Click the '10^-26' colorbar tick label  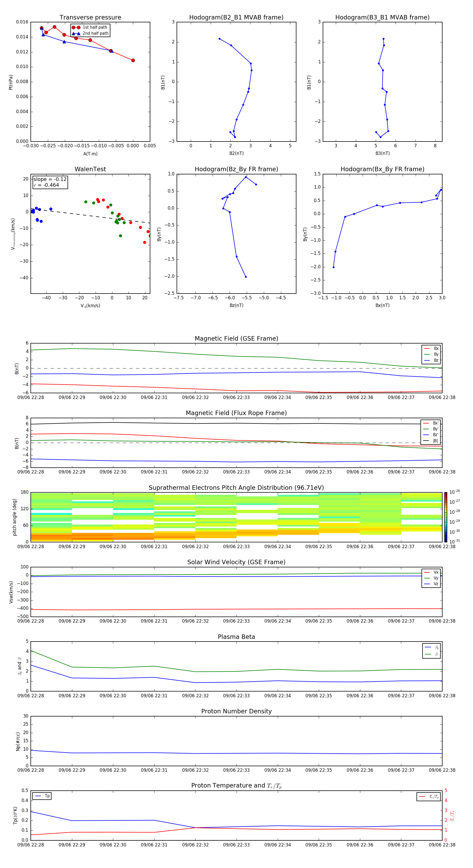point(455,492)
